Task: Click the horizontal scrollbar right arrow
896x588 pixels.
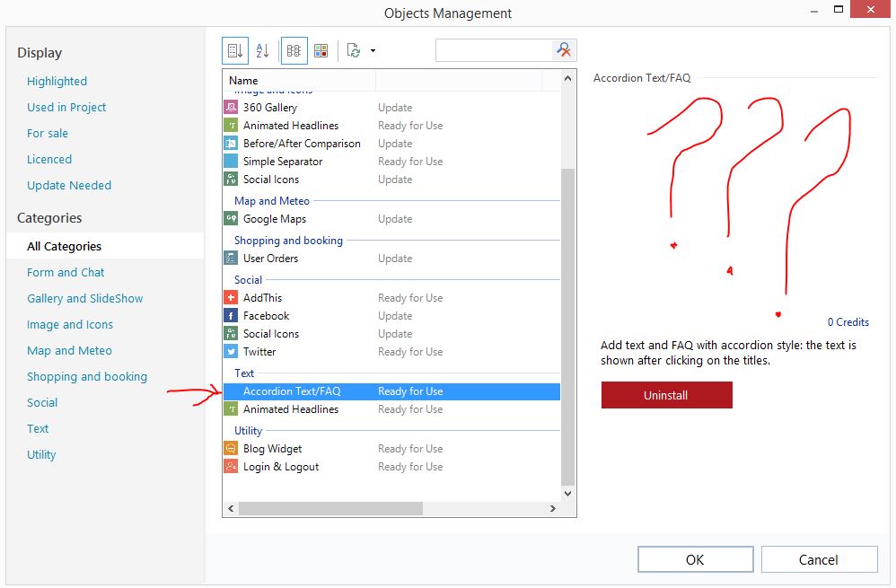Action: coord(552,509)
